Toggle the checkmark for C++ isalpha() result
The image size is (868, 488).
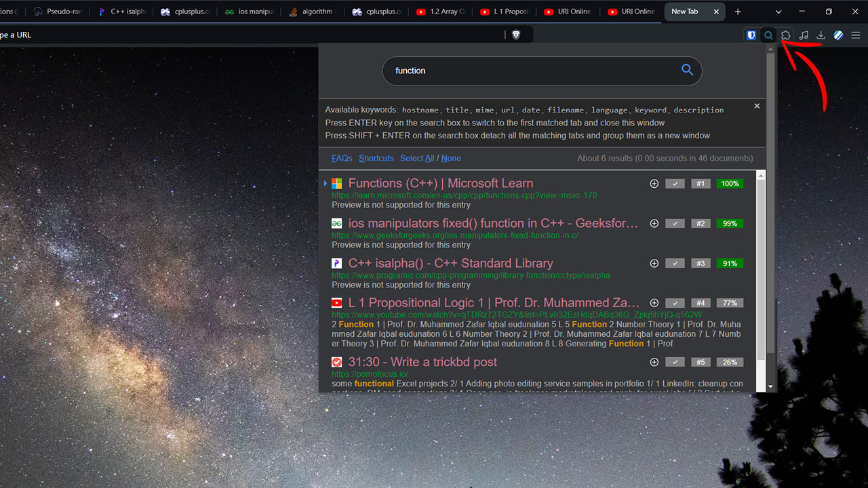coord(675,264)
